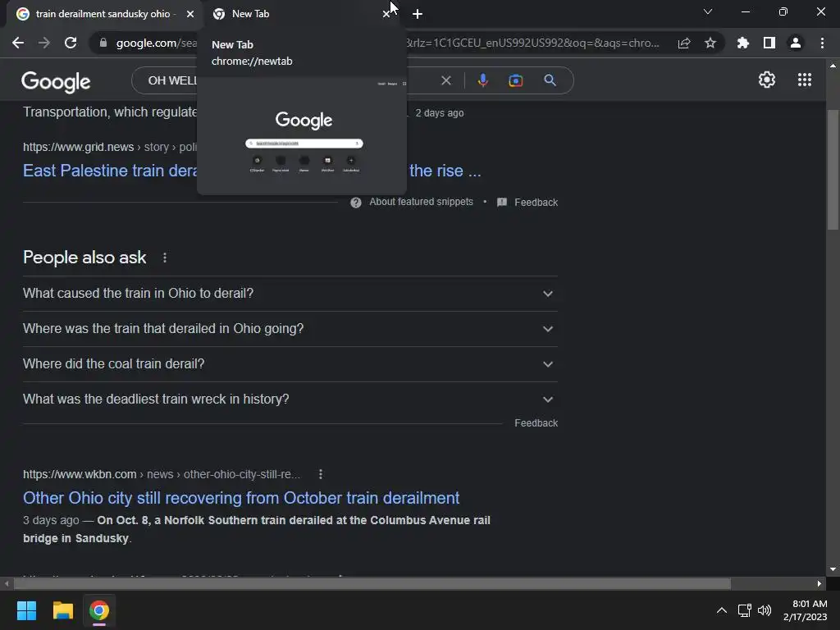Open the network status tray icon
This screenshot has width=840, height=630.
744,610
